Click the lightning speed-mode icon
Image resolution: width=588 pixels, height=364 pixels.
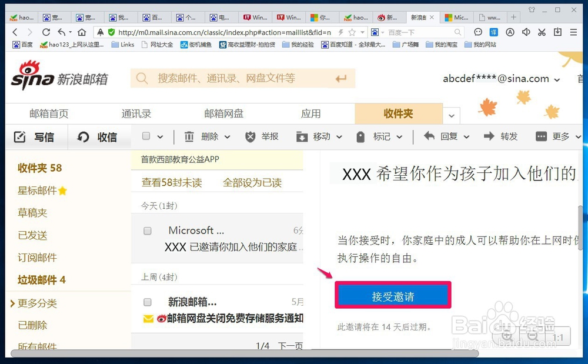[x=341, y=32]
